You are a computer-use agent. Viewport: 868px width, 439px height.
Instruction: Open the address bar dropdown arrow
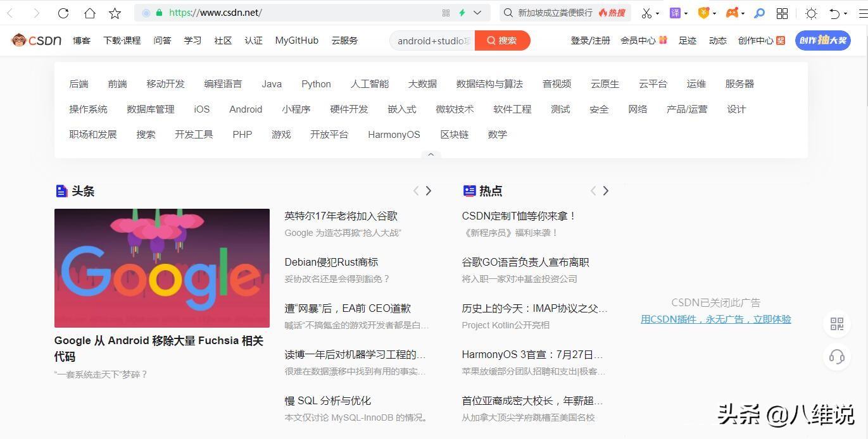tap(477, 13)
